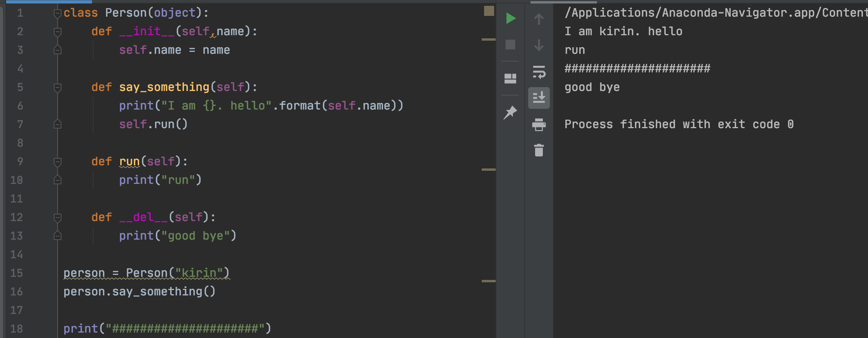Click line number 17 in the gutter
This screenshot has height=338, width=868.
tap(17, 311)
